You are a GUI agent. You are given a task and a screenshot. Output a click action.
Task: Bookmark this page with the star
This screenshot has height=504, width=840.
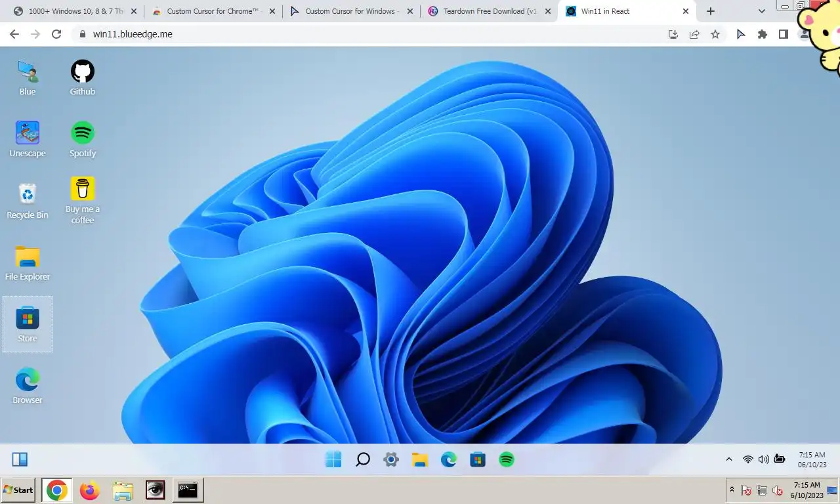click(715, 34)
